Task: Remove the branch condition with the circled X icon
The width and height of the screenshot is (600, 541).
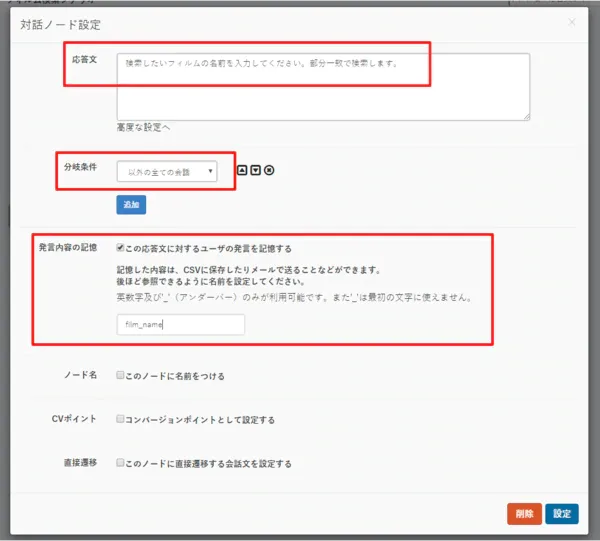Action: 270,170
